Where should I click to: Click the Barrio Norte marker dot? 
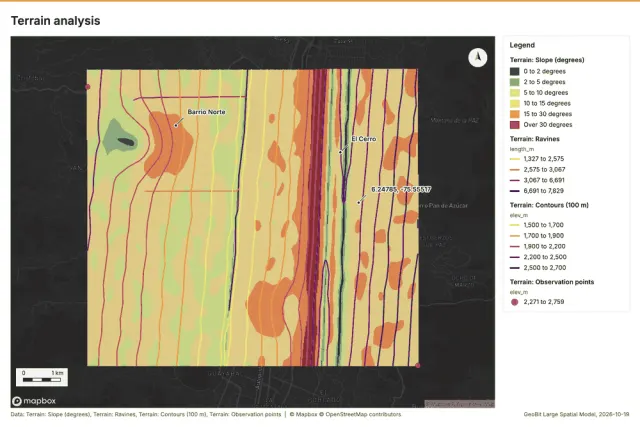tap(176, 125)
